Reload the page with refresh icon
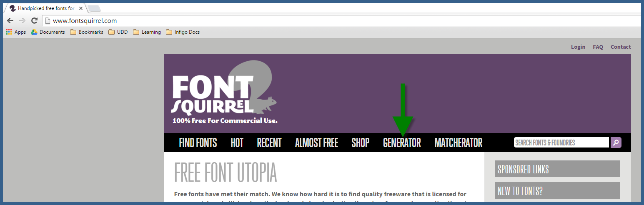 click(x=35, y=20)
